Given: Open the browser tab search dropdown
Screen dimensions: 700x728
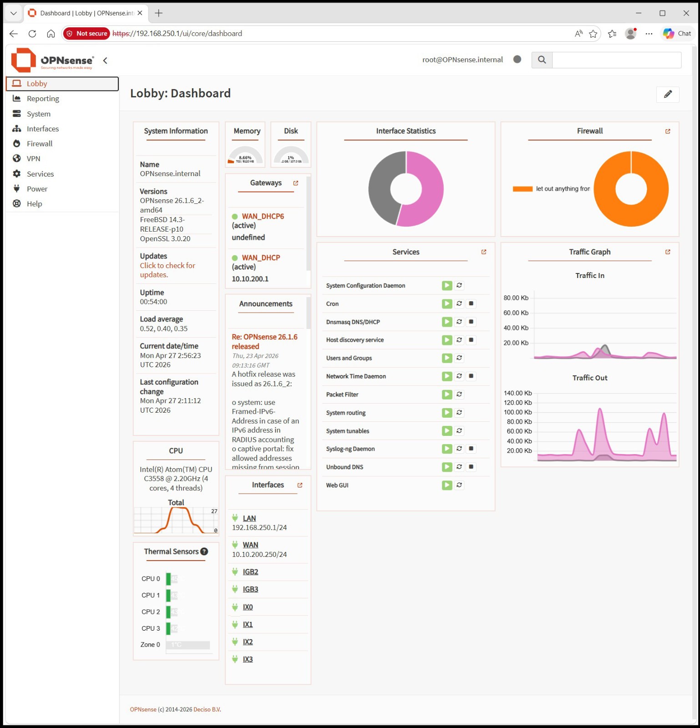Looking at the screenshot, I should click(14, 13).
